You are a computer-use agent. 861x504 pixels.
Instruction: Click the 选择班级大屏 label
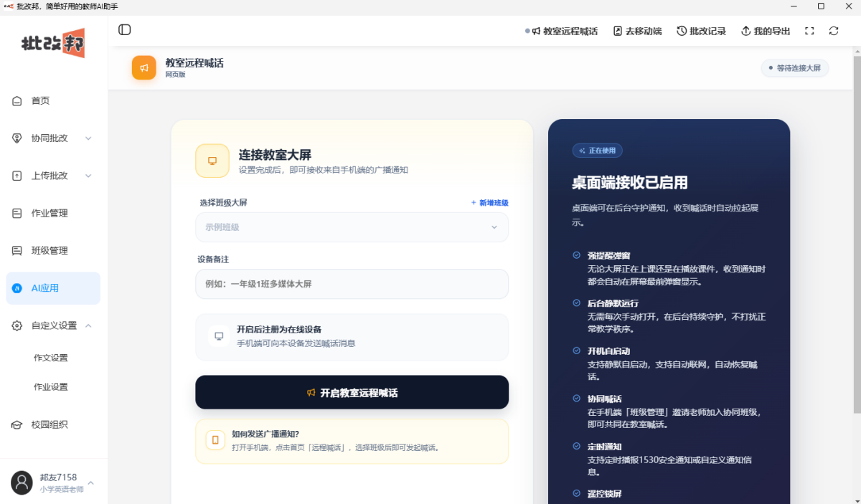[x=223, y=203]
